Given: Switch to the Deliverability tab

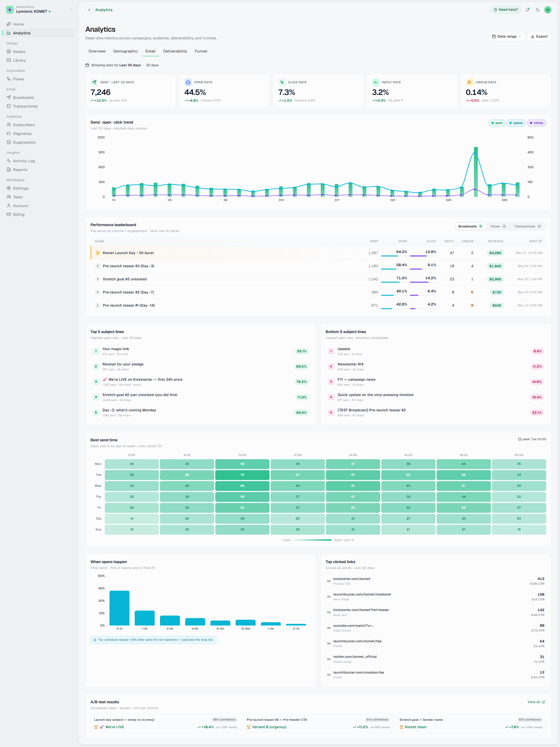Looking at the screenshot, I should pyautogui.click(x=175, y=51).
